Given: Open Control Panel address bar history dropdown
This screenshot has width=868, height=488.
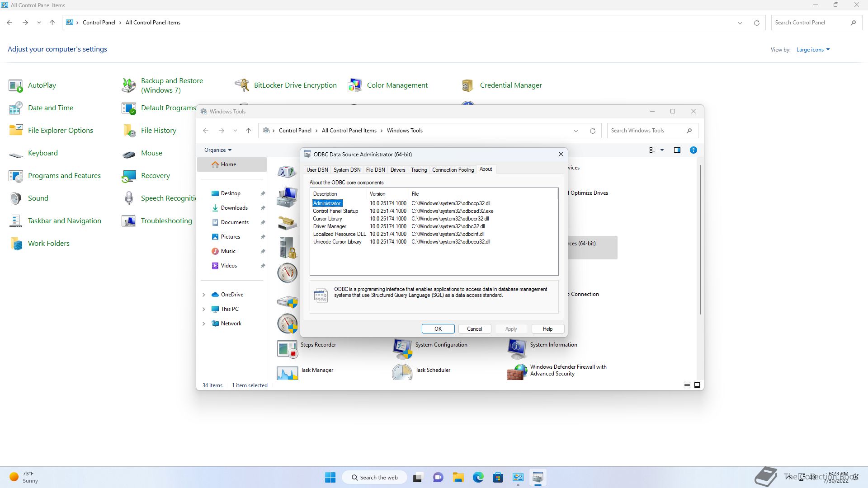Looking at the screenshot, I should click(x=740, y=23).
